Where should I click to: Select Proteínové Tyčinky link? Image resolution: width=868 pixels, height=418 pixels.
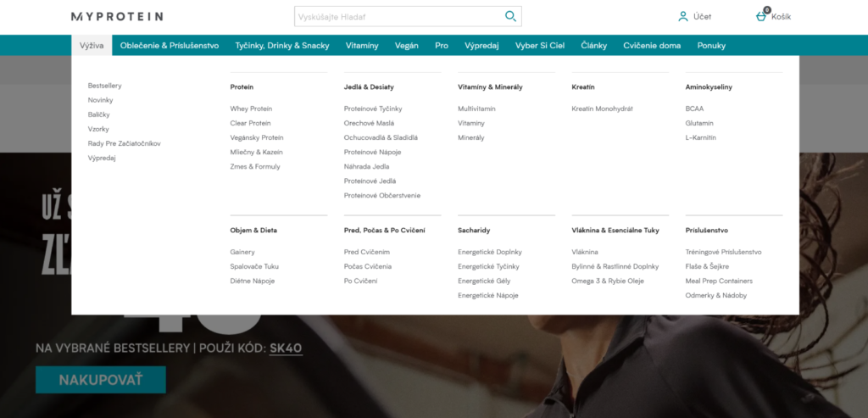tap(373, 109)
